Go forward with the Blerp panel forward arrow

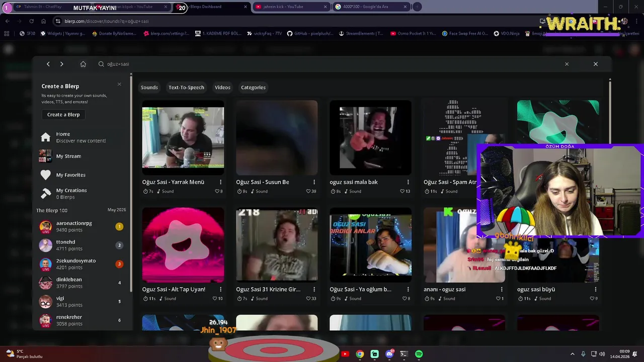click(x=61, y=64)
